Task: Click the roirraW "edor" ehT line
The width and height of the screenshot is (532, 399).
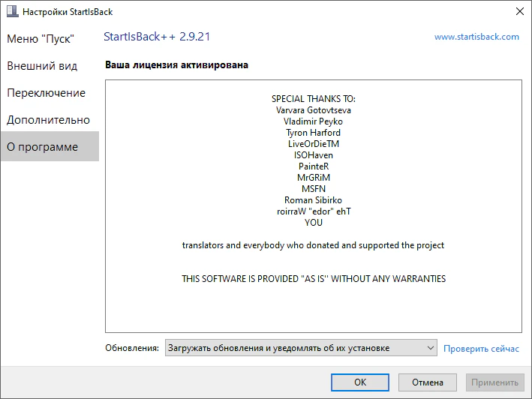Action: (x=314, y=211)
